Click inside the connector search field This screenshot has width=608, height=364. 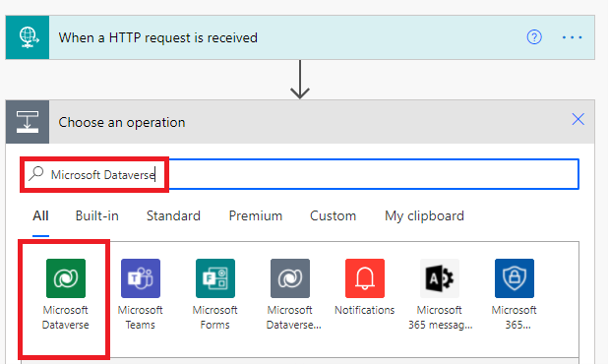tap(300, 174)
